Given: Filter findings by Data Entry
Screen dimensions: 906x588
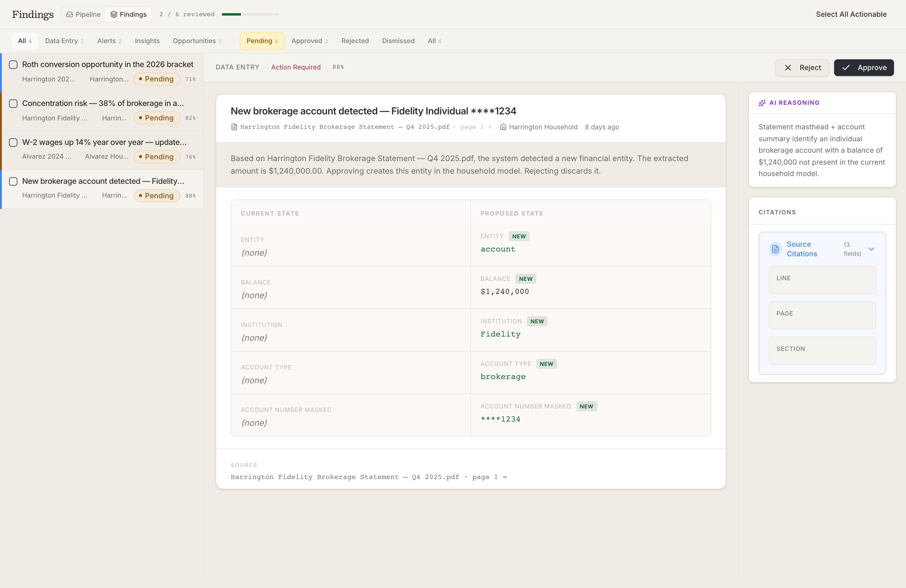Looking at the screenshot, I should [64, 41].
